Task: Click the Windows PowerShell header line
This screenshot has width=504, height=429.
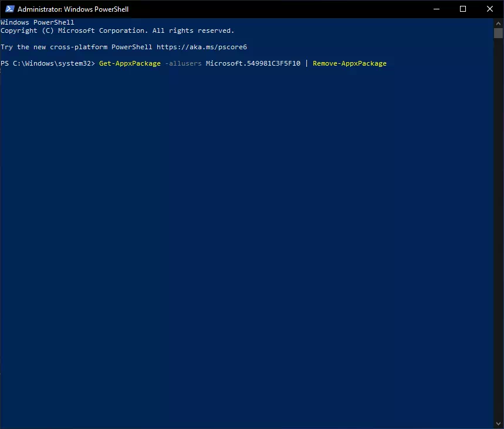Action: (x=38, y=22)
